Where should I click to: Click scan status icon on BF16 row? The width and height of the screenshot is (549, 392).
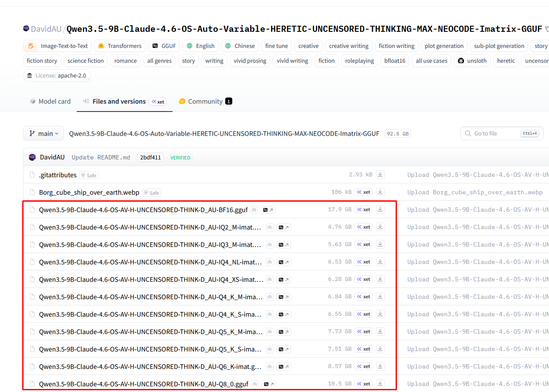coord(254,210)
